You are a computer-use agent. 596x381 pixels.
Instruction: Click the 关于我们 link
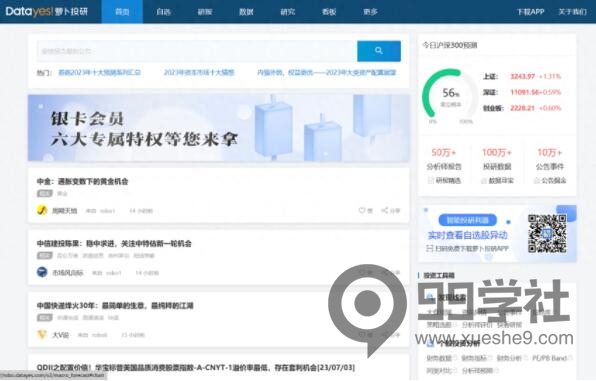[x=572, y=12]
